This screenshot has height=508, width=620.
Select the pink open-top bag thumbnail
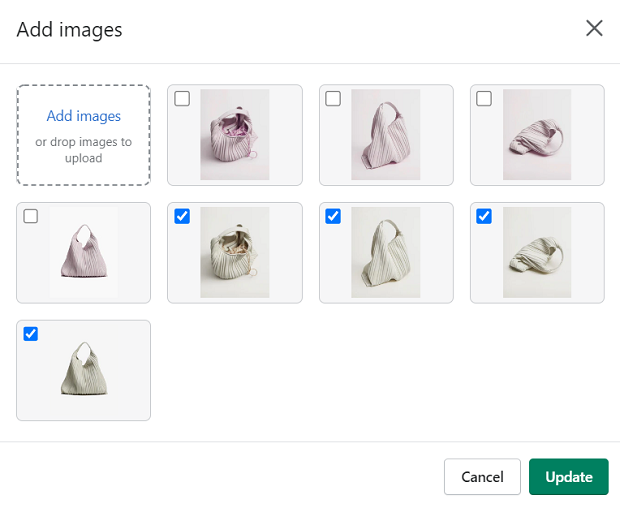pos(235,134)
